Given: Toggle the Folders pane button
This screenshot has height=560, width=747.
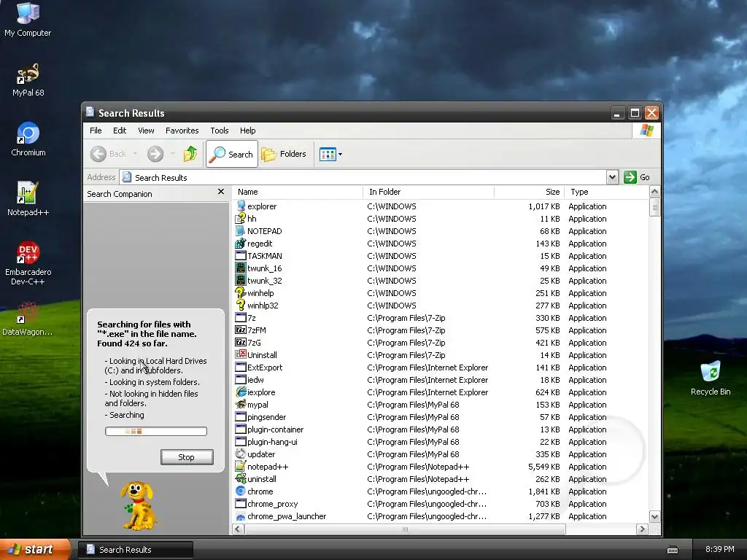Looking at the screenshot, I should [284, 154].
